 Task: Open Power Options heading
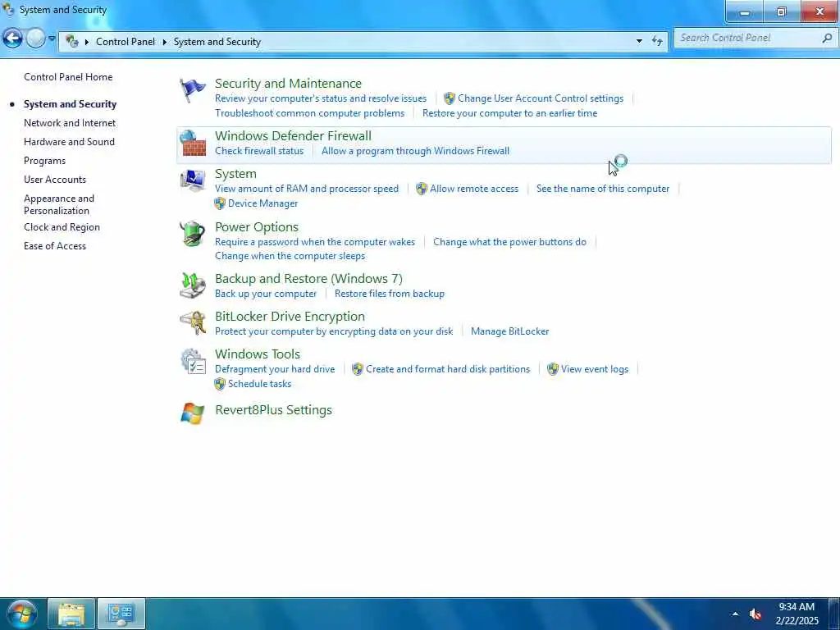click(257, 227)
